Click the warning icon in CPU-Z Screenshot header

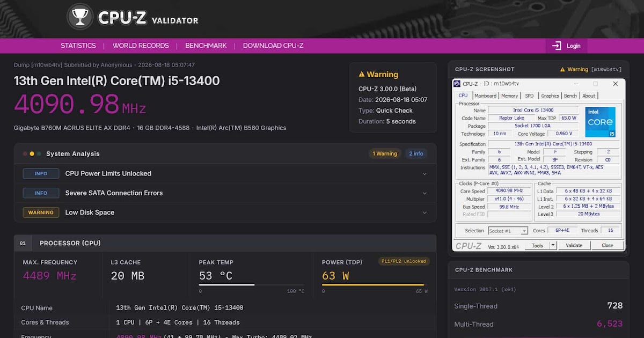563,69
